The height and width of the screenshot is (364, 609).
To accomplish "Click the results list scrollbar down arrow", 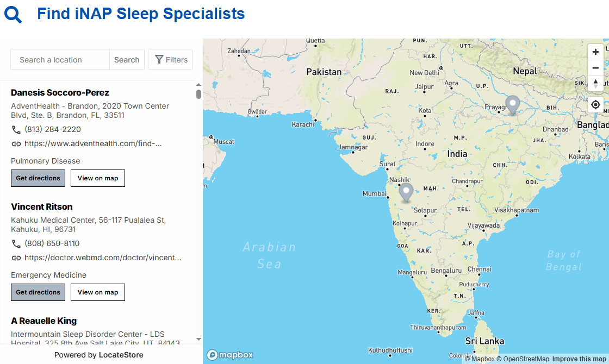I will pyautogui.click(x=198, y=340).
